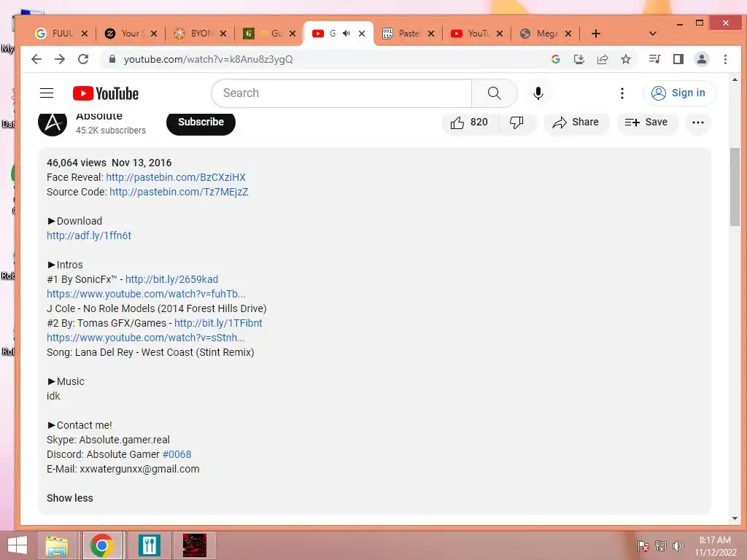Go forward with the browser forward arrow
747x560 pixels.
[x=60, y=59]
